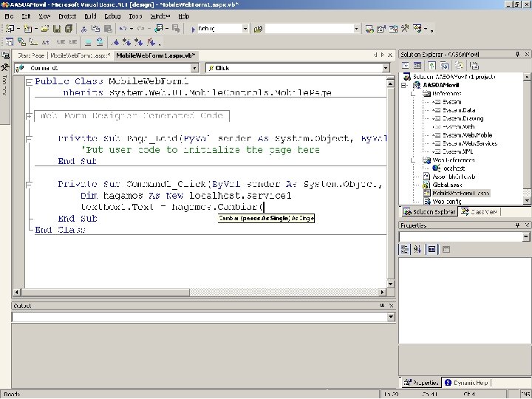The height and width of the screenshot is (399, 532).
Task: Open the Output pane source dropdown
Action: pos(391,317)
